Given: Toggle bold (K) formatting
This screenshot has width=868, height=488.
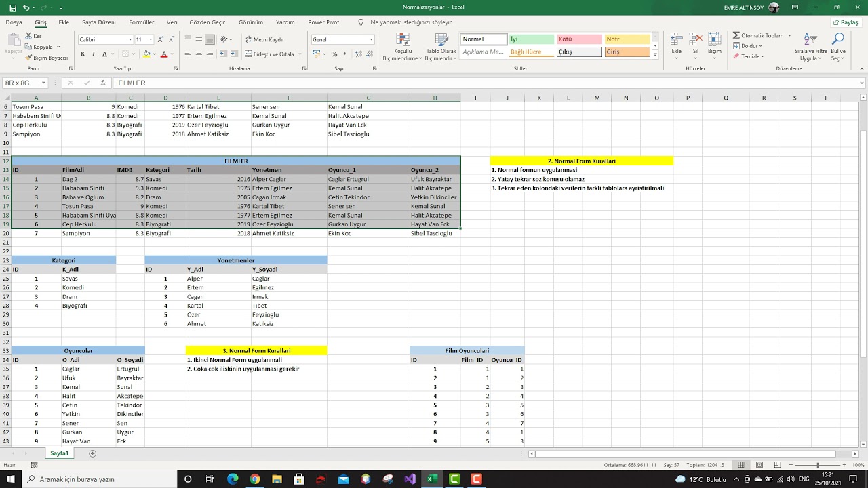Looking at the screenshot, I should pos(83,54).
